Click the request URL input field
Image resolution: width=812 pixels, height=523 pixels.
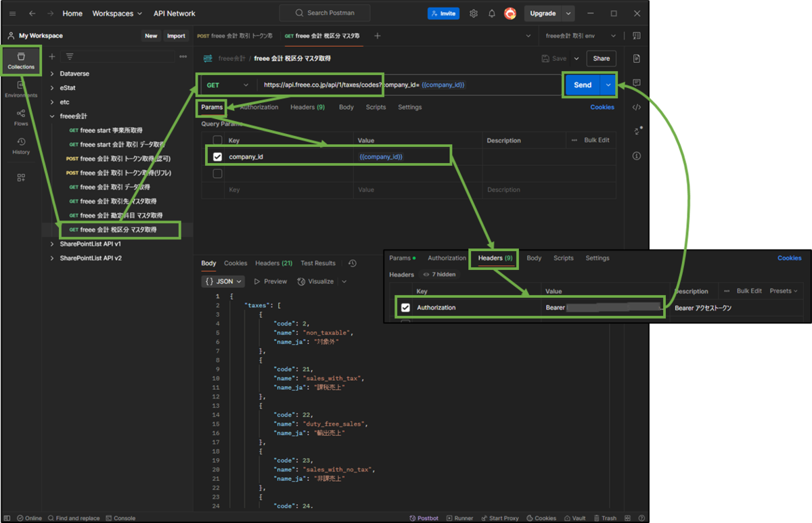pos(409,85)
